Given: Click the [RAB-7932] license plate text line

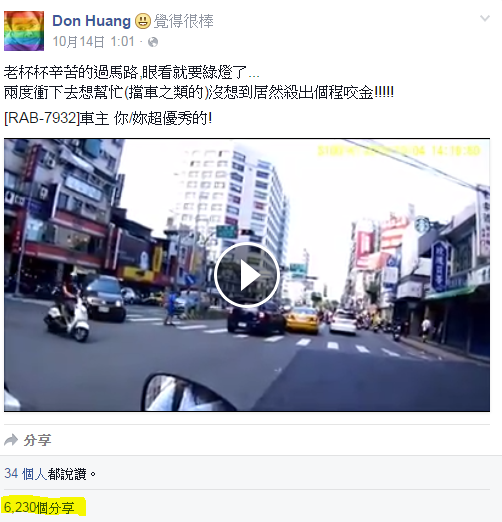Looking at the screenshot, I should [108, 118].
